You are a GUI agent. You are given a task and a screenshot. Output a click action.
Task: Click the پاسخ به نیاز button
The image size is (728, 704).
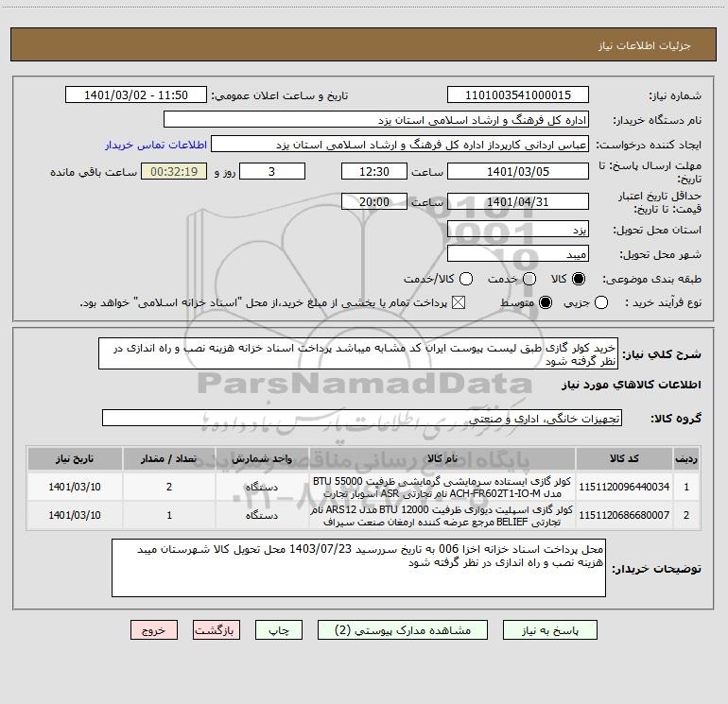click(549, 630)
